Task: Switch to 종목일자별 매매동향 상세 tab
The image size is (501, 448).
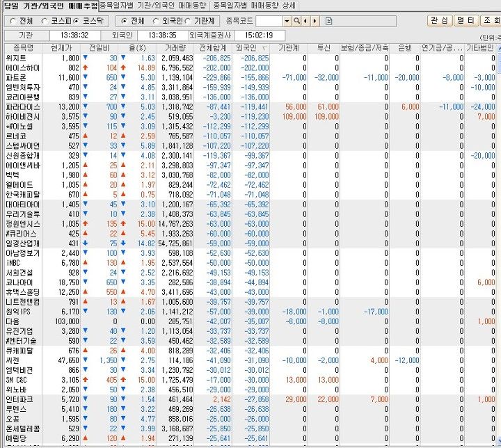Action: [x=255, y=5]
